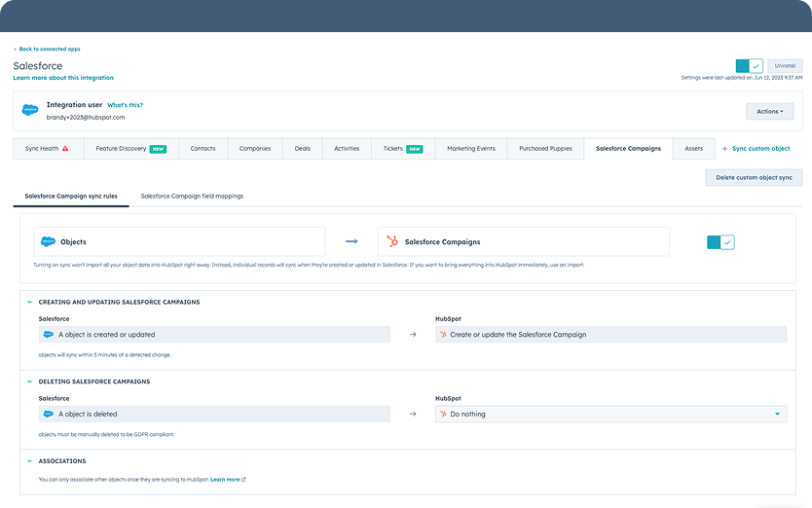The height and width of the screenshot is (508, 812).
Task: Open the Tickets tab
Action: (x=403, y=149)
